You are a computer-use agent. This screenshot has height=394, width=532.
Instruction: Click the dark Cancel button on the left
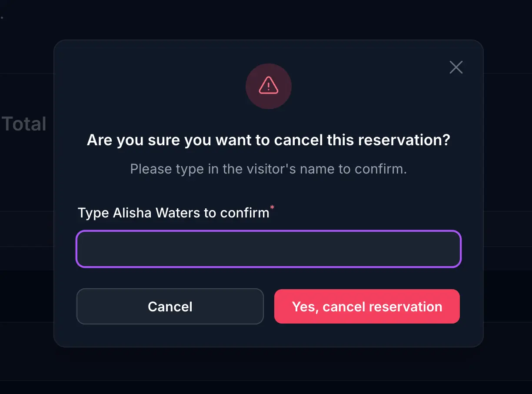pos(170,307)
